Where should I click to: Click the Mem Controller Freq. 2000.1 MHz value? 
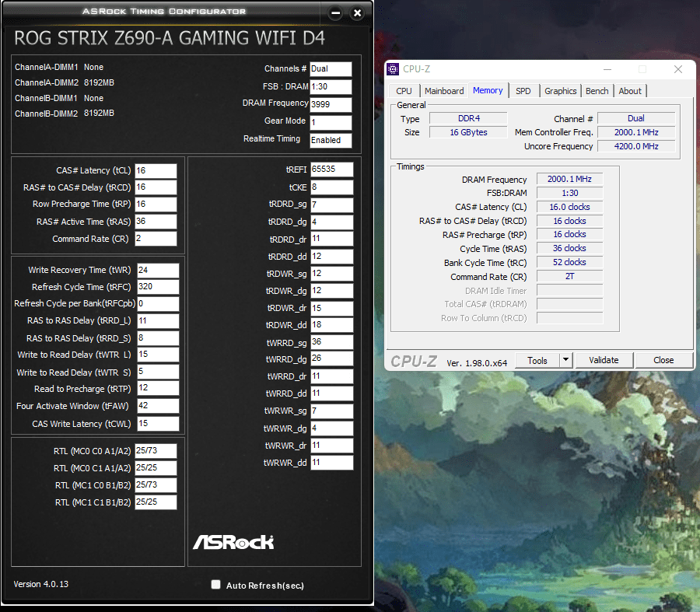point(636,132)
